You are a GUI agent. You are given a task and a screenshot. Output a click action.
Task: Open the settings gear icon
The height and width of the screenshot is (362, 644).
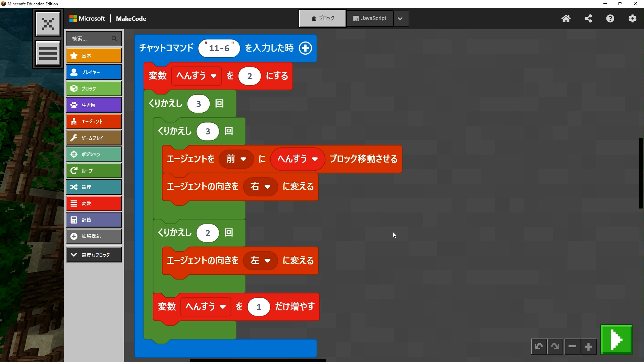click(632, 18)
